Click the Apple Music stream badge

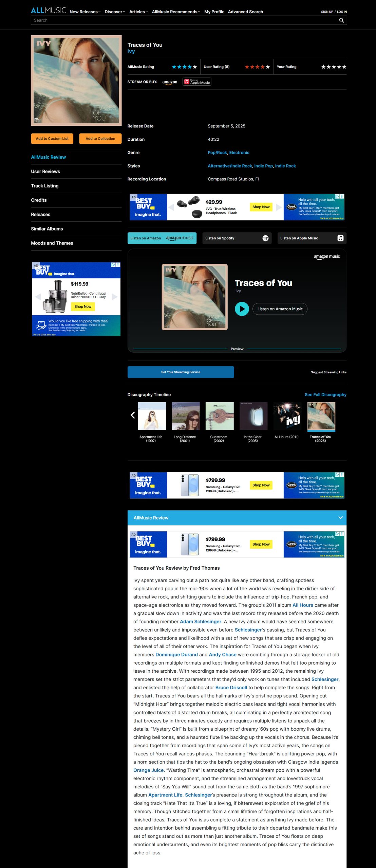pos(197,82)
